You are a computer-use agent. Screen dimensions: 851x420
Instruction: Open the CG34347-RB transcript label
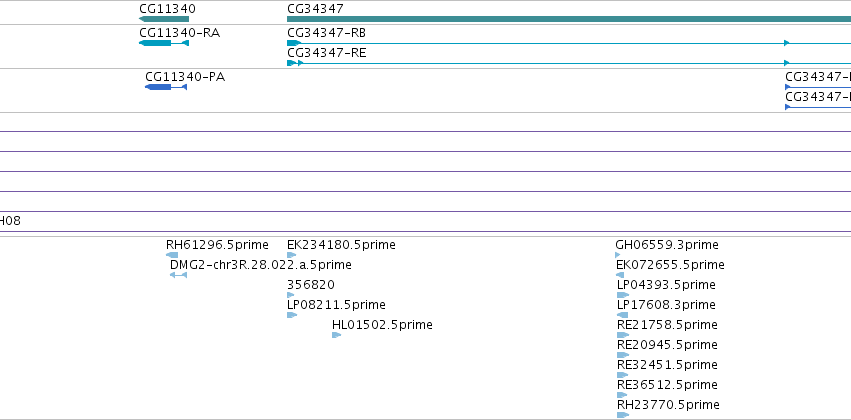[326, 33]
